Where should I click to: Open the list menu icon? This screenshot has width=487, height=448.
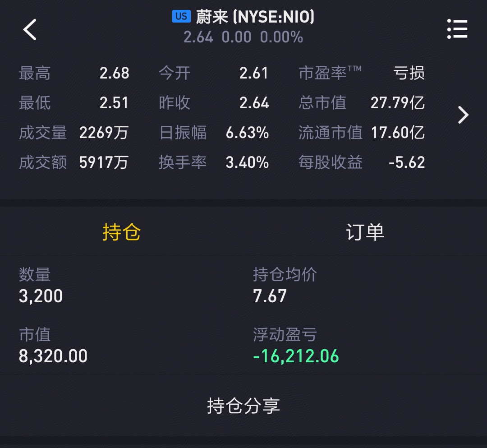pos(457,29)
